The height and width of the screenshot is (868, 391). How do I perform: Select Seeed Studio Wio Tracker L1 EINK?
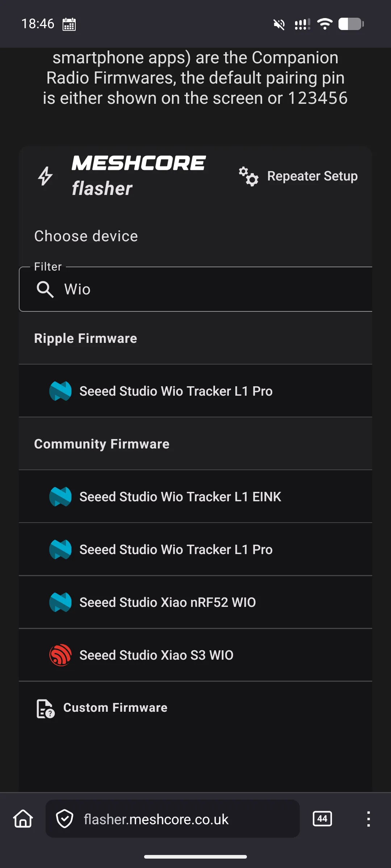[195, 497]
